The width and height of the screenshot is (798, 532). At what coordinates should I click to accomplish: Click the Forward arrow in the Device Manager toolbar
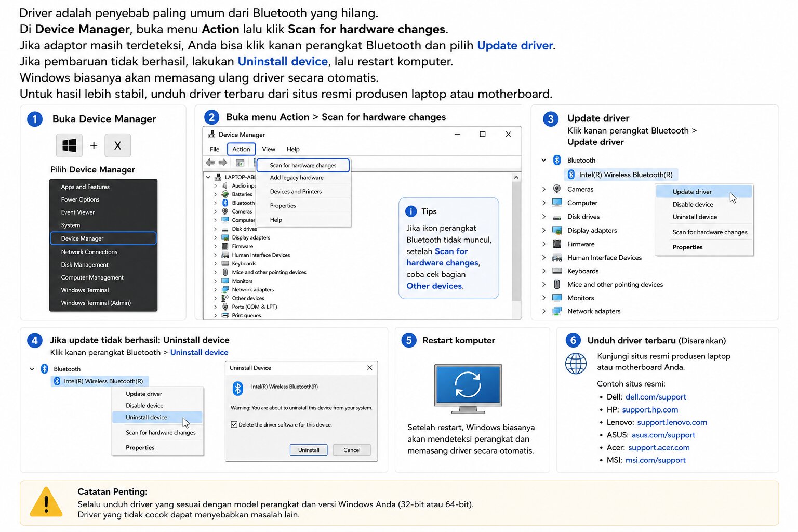pos(223,163)
